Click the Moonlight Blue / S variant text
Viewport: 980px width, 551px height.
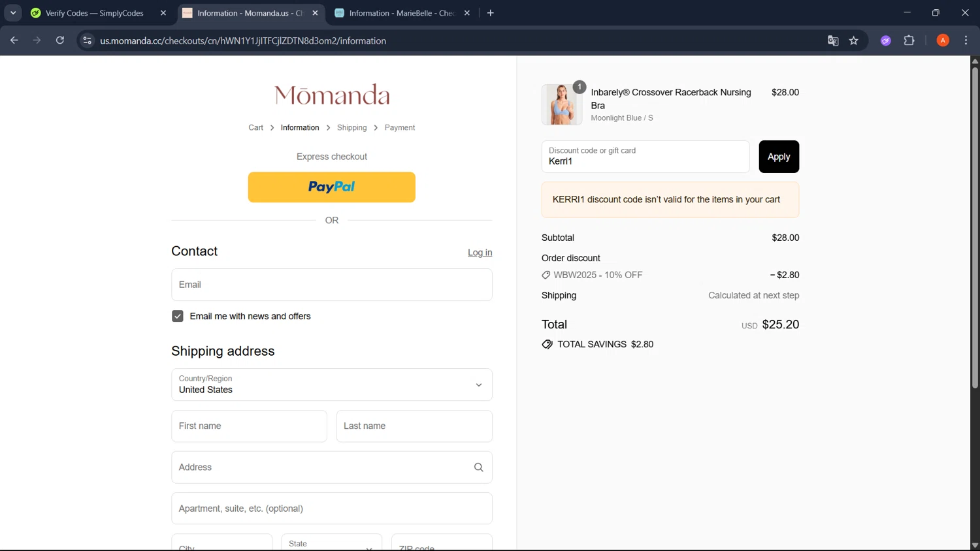pos(622,118)
